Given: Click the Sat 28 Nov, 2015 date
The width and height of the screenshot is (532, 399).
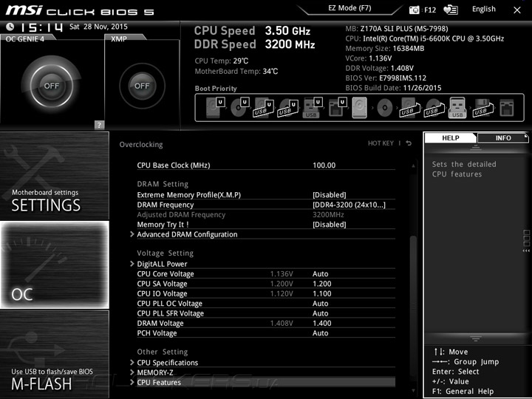Looking at the screenshot, I should tap(98, 27).
